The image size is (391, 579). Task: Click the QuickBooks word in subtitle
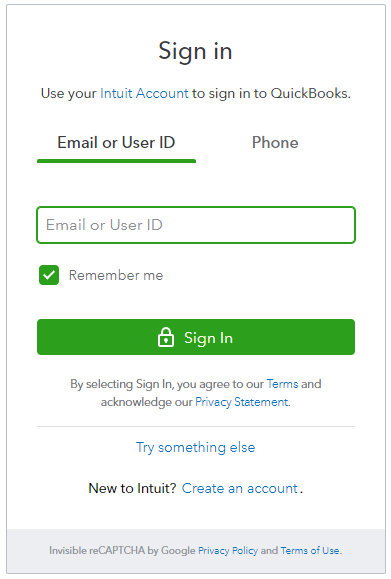click(x=309, y=93)
